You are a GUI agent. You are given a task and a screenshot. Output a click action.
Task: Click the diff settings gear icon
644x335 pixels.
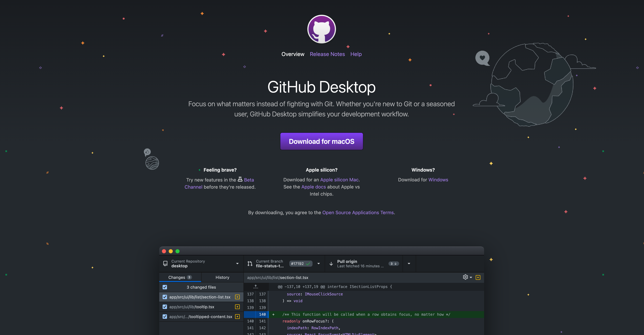[x=465, y=277]
